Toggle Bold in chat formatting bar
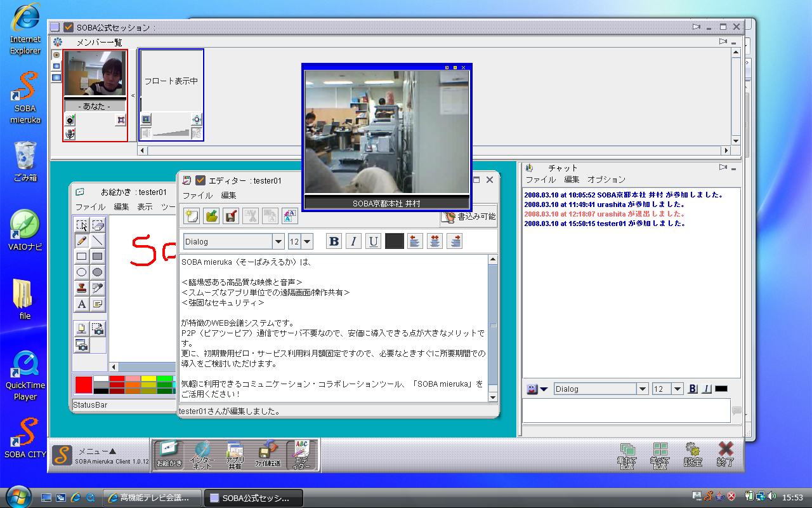Viewport: 812px width, 508px height. coord(693,389)
